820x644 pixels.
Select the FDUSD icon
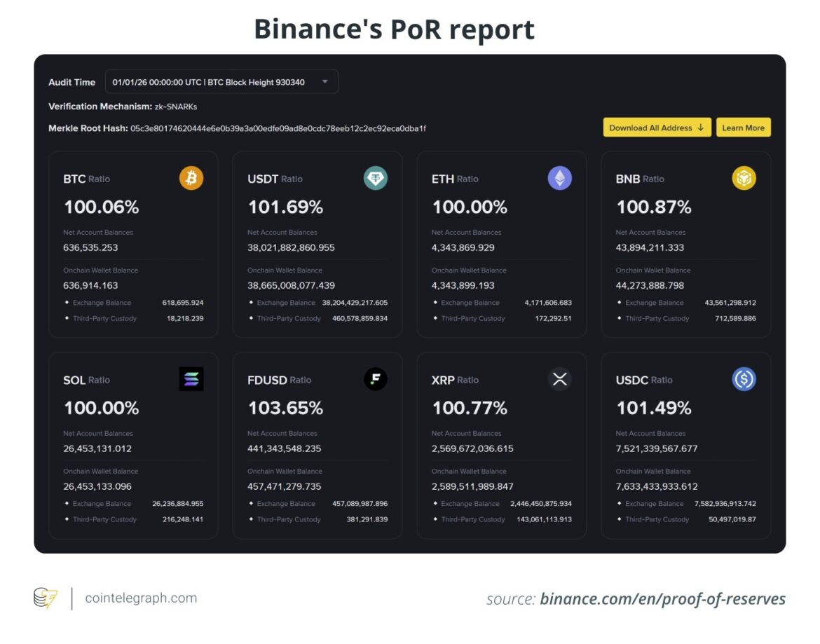point(375,379)
